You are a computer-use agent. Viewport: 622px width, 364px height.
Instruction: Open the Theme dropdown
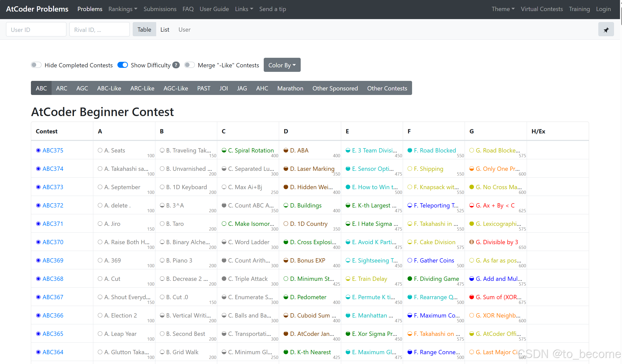(x=503, y=9)
